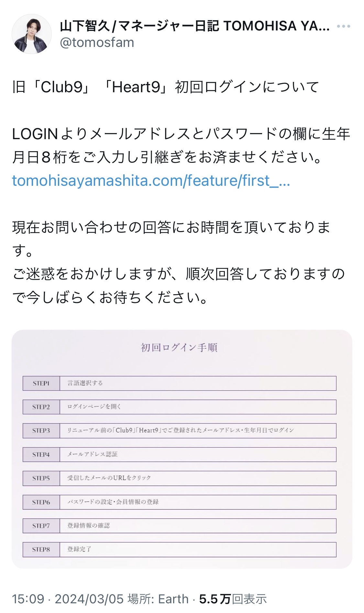Tap the 場所: Earth location text
The image size is (364, 613).
(158, 599)
